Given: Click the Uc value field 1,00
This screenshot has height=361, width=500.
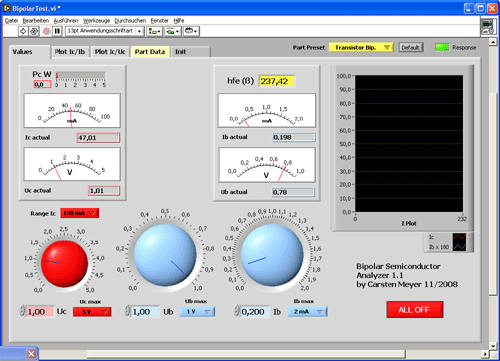Looking at the screenshot, I should pyautogui.click(x=40, y=312).
